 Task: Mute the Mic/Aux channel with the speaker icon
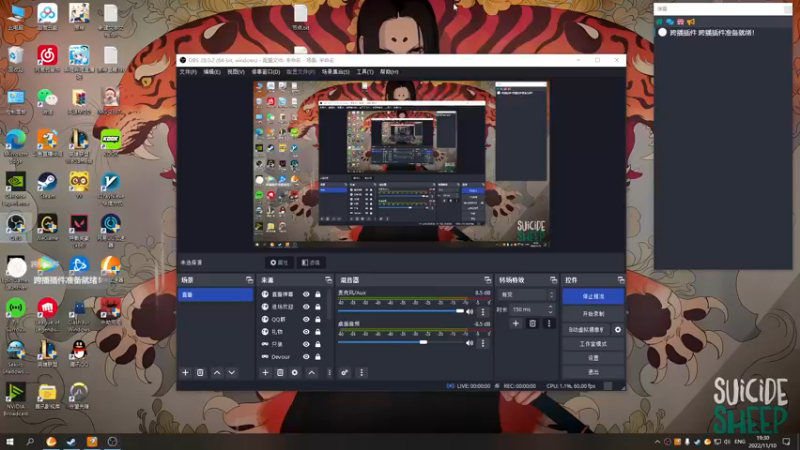coord(469,311)
